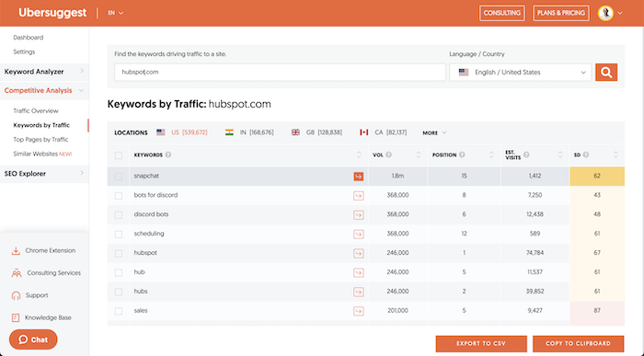Viewport: 644px width, 356px height.
Task: Click the arrow icon in sales row
Action: (x=359, y=311)
